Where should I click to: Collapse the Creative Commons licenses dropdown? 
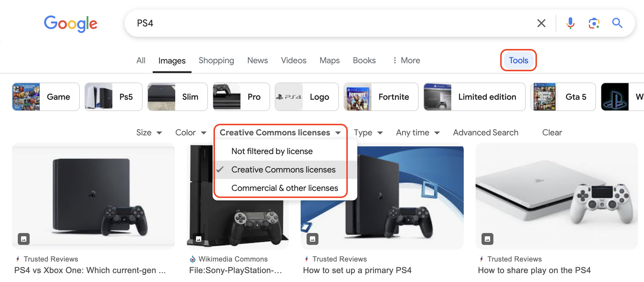(280, 132)
